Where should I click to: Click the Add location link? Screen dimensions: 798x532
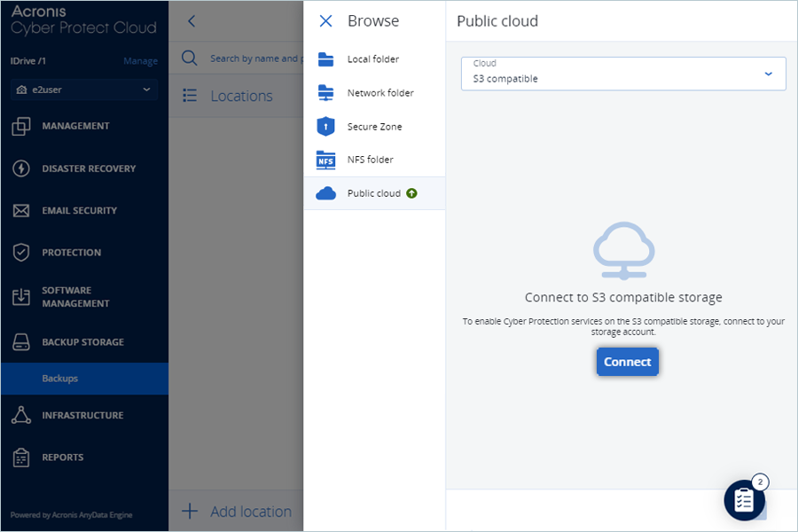[251, 511]
